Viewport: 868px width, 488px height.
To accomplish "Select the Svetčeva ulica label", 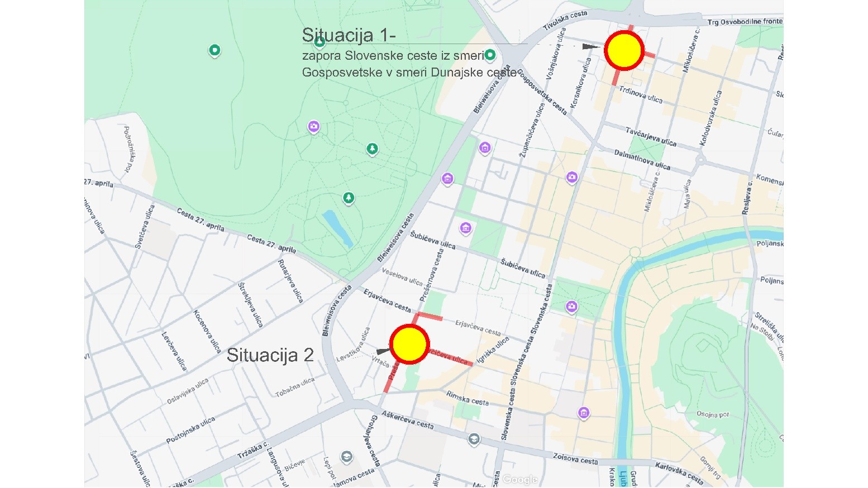I will tap(145, 227).
